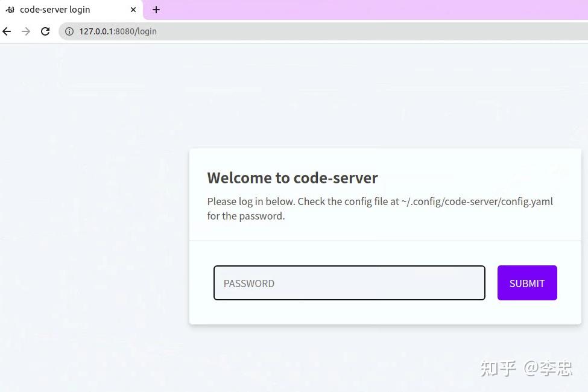This screenshot has height=392, width=588.
Task: Click the config.yaml path text in the message
Action: coord(478,201)
